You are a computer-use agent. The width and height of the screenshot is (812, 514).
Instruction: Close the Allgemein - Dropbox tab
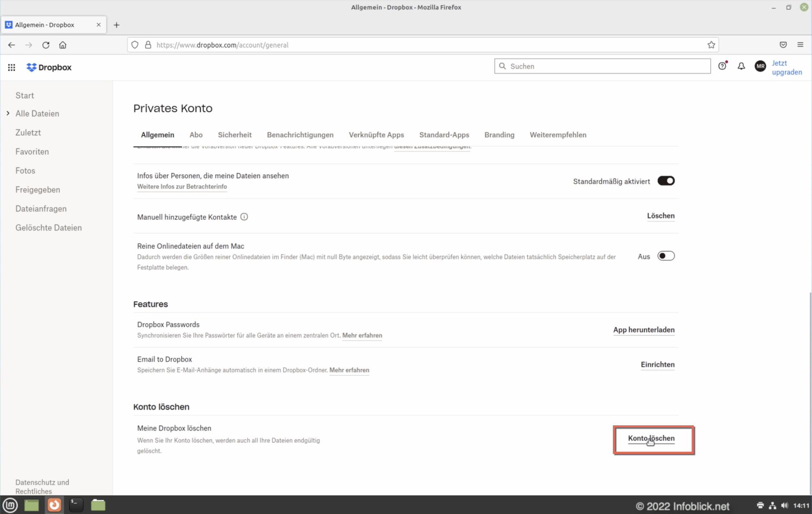pyautogui.click(x=99, y=25)
